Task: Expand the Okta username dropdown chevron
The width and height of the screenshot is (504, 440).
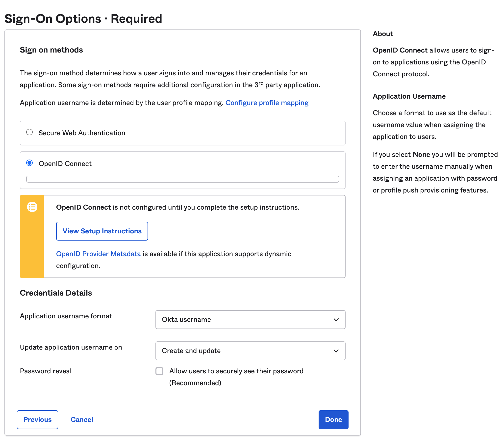Action: tap(336, 320)
